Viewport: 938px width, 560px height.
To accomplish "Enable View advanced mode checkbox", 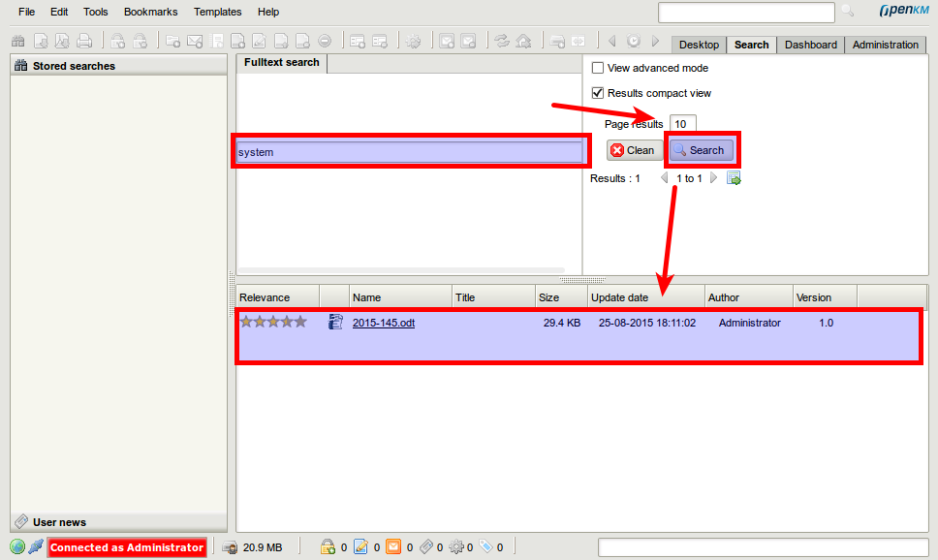I will (598, 68).
